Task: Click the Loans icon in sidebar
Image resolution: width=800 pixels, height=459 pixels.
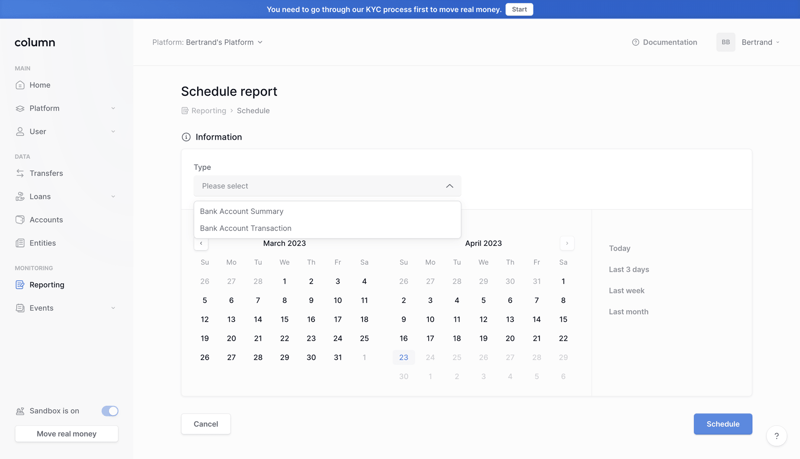Action: pyautogui.click(x=20, y=196)
